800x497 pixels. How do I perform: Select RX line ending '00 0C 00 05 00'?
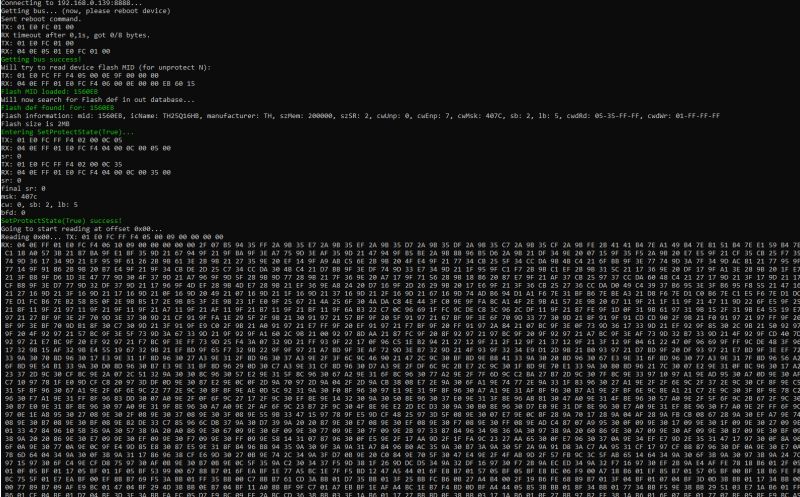point(86,148)
